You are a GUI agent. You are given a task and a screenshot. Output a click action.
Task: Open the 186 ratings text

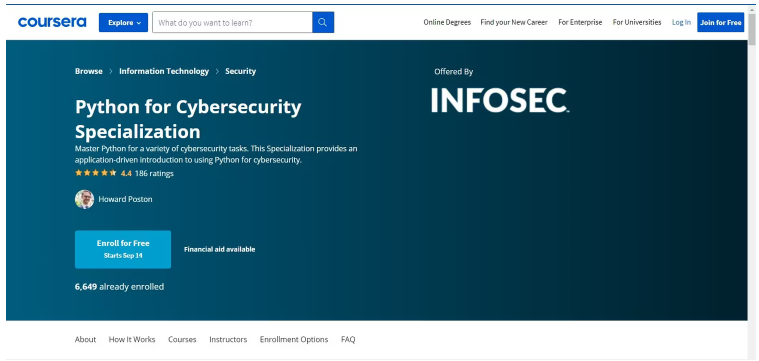pos(154,173)
